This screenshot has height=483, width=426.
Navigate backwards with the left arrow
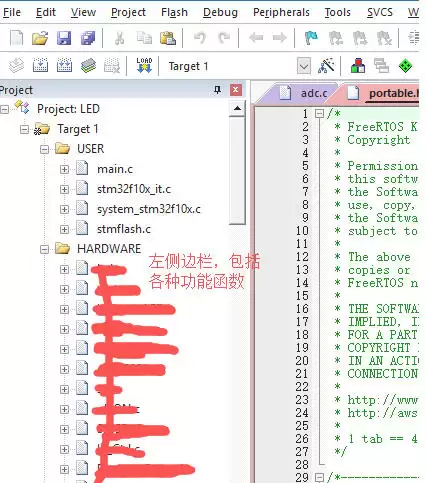(256, 38)
